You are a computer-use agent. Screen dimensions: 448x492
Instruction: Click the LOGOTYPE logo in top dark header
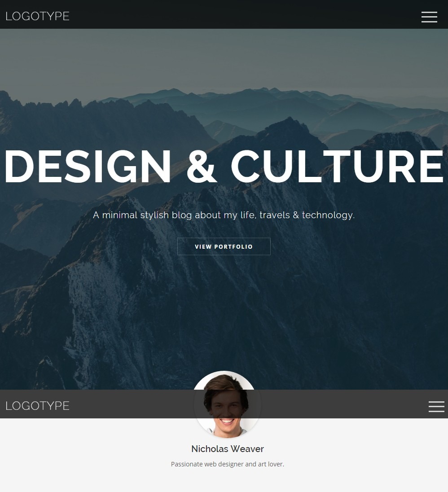pos(37,16)
